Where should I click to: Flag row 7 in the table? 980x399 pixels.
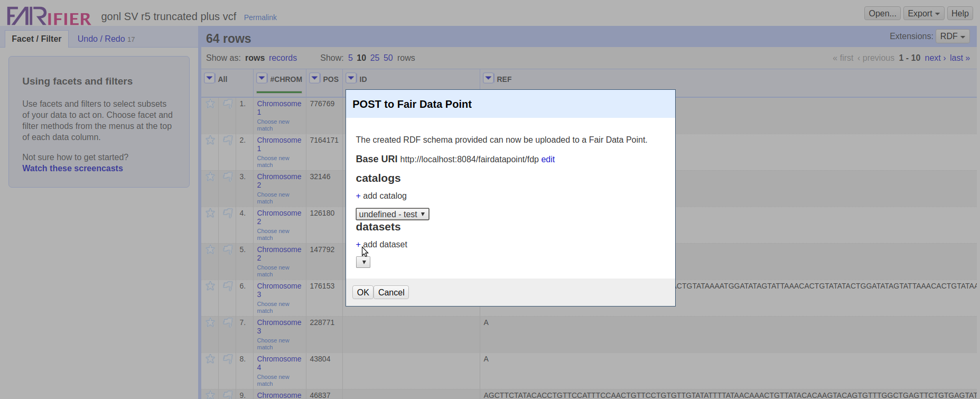click(228, 322)
